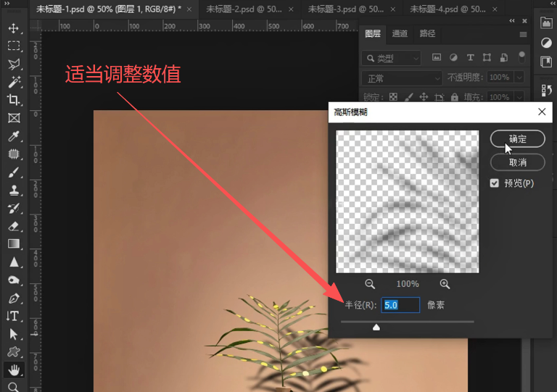Select the Sharpen triangle tool
The width and height of the screenshot is (557, 392).
(x=14, y=262)
